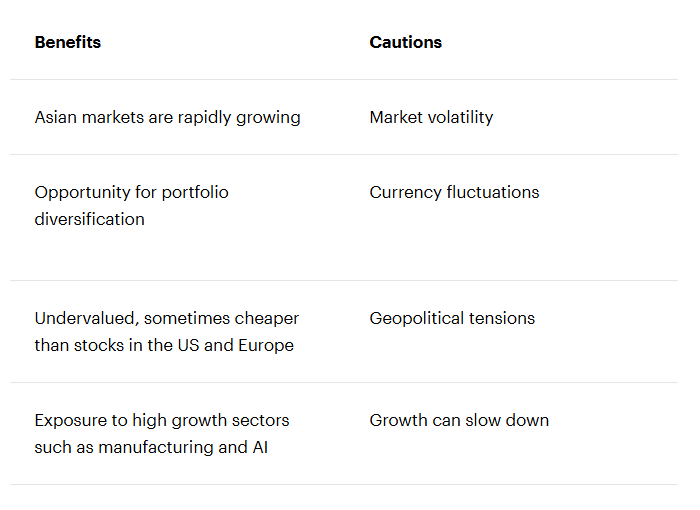Click the word 'Asian' in the first row
700x510 pixels.
[56, 117]
